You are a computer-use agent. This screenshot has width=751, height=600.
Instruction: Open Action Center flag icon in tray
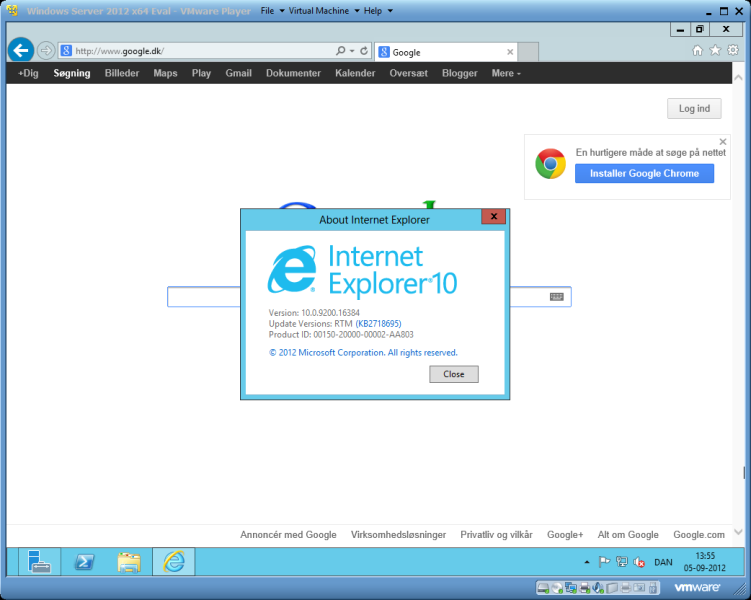[x=604, y=562]
